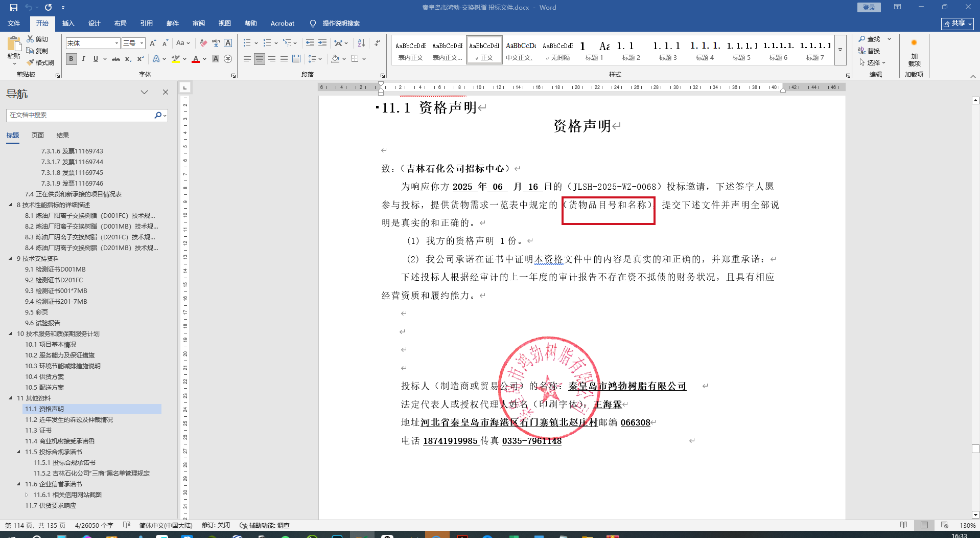Apply superscript formatting

141,59
